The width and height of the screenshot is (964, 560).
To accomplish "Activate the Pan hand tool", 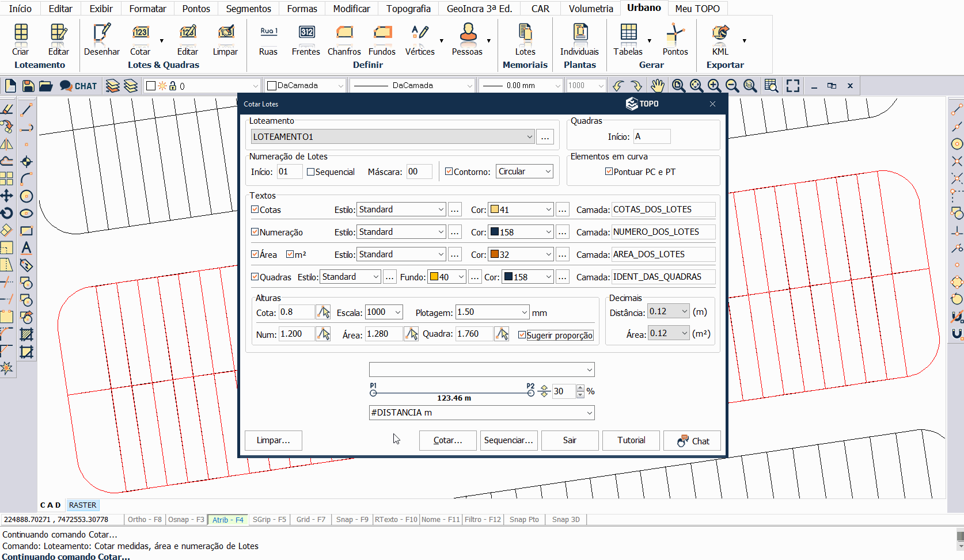I will pyautogui.click(x=657, y=86).
